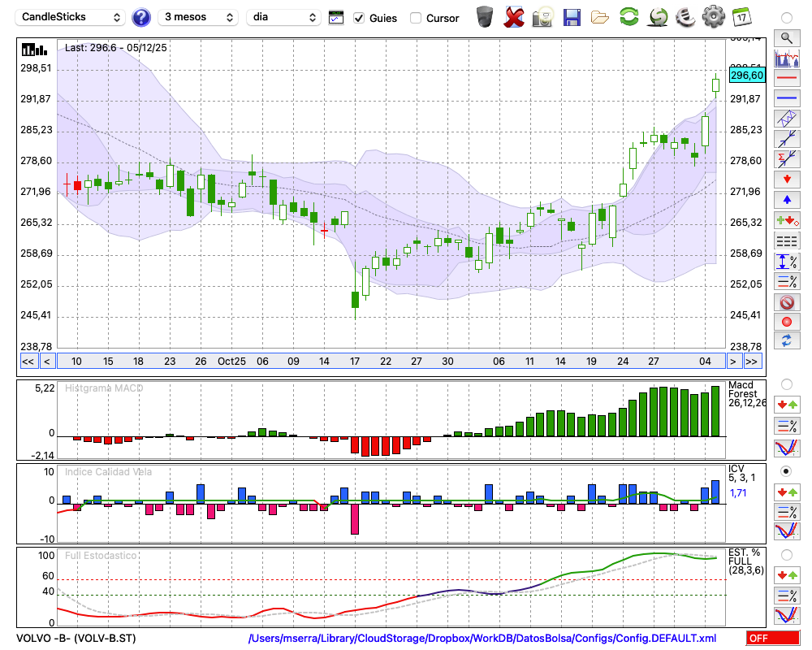The height and width of the screenshot is (650, 812).
Task: Select the radio button beside Macd Forest panel
Action: tap(786, 383)
